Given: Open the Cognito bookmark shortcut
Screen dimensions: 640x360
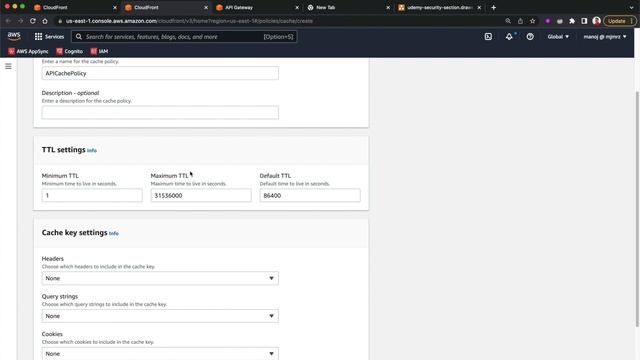Looking at the screenshot, I should 69,51.
